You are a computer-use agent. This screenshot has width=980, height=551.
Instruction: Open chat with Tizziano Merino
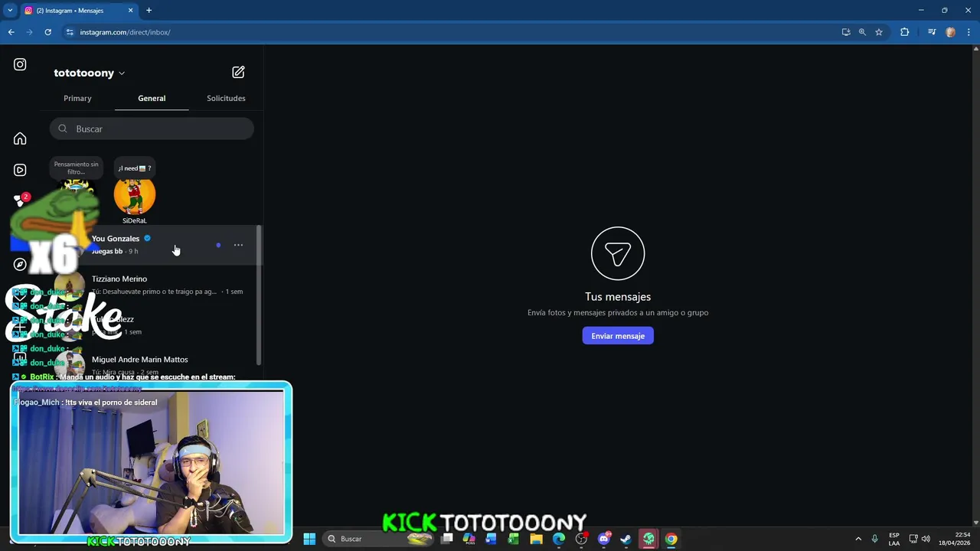pyautogui.click(x=152, y=285)
